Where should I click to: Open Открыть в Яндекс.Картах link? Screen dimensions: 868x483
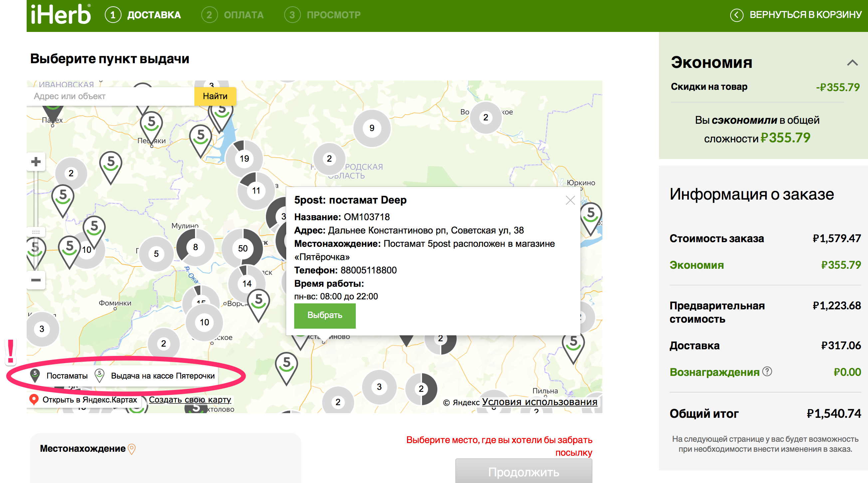(90, 400)
